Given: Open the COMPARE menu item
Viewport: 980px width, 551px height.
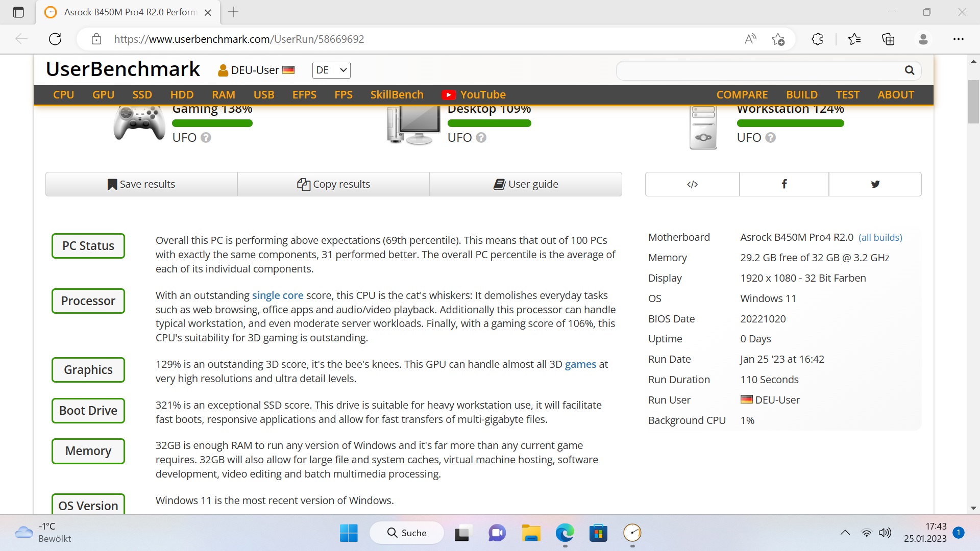Looking at the screenshot, I should (742, 95).
